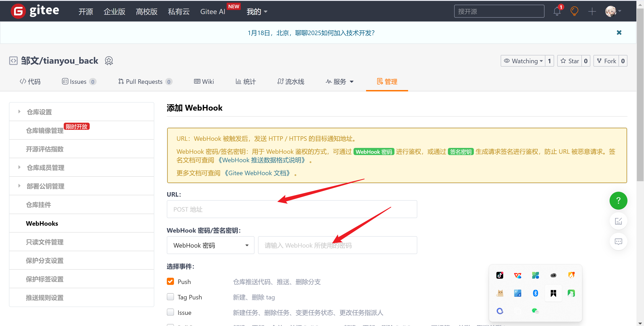
Task: Expand the 服务 dropdown tab
Action: 339,81
